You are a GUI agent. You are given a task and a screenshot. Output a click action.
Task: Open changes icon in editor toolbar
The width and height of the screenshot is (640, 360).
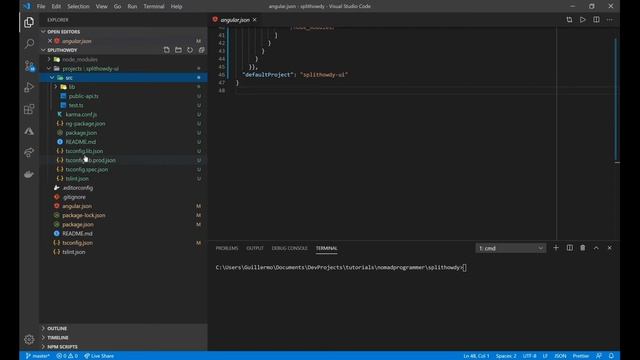(x=569, y=20)
